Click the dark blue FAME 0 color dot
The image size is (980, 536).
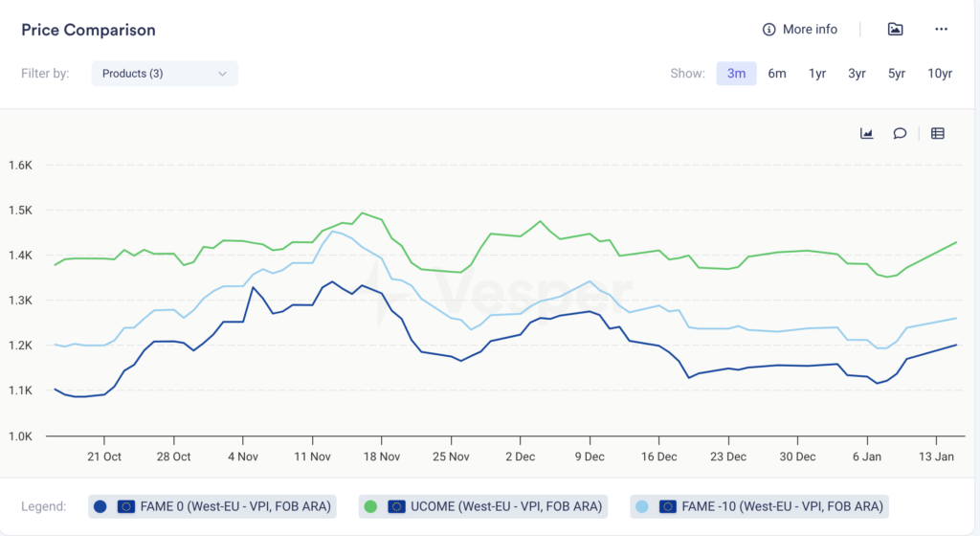[x=100, y=505]
